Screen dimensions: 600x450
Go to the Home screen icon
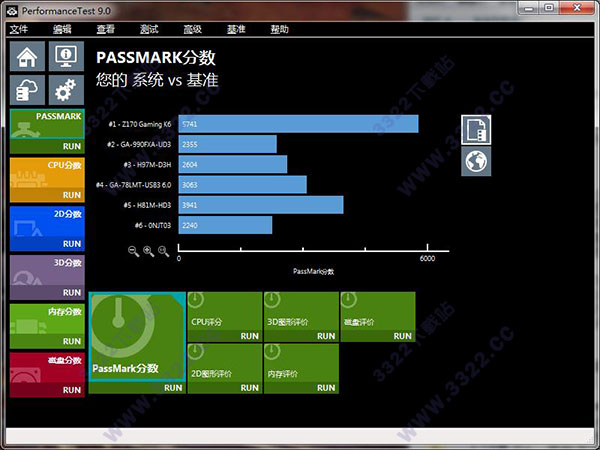pyautogui.click(x=27, y=56)
